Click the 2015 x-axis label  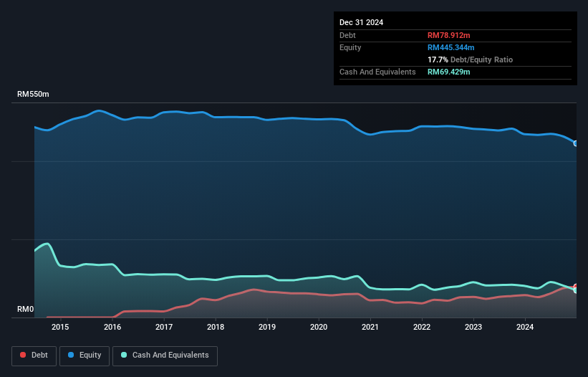click(x=60, y=327)
